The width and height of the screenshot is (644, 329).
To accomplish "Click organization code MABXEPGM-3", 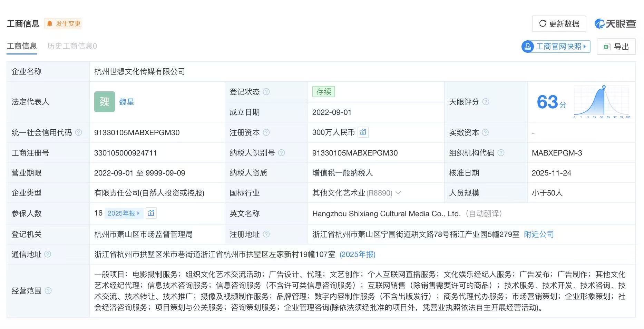I will tap(557, 153).
